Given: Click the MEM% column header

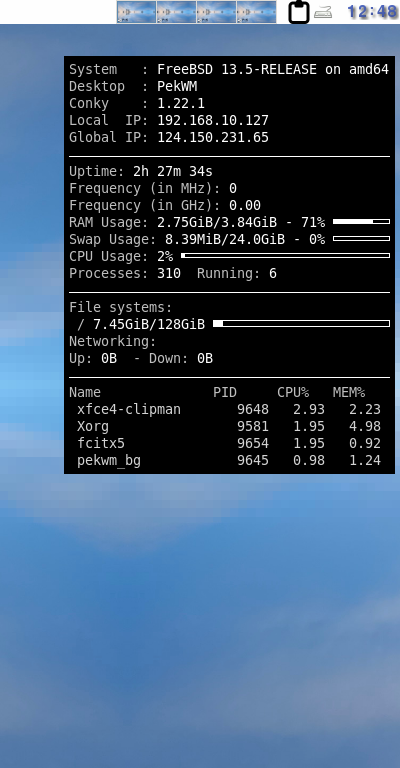Looking at the screenshot, I should pyautogui.click(x=349, y=392).
